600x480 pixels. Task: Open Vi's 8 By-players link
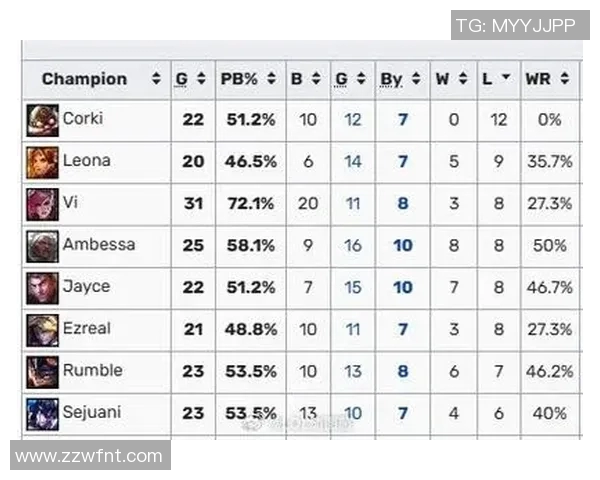click(x=402, y=204)
